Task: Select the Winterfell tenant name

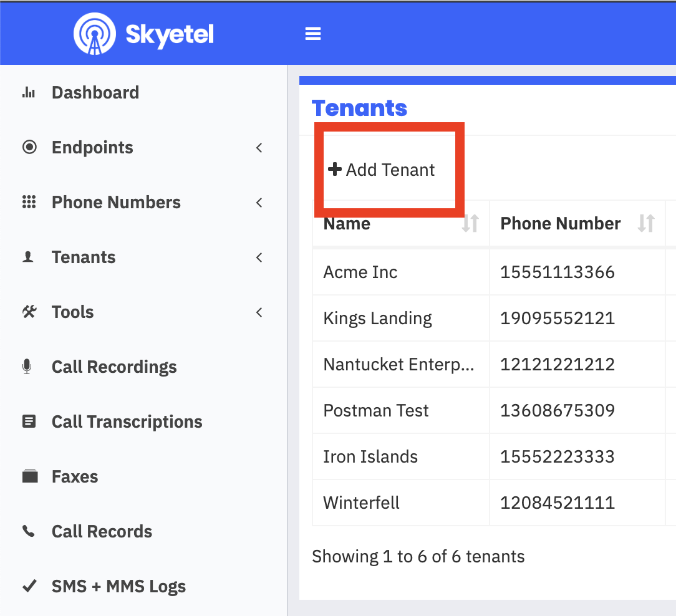Action: point(361,503)
